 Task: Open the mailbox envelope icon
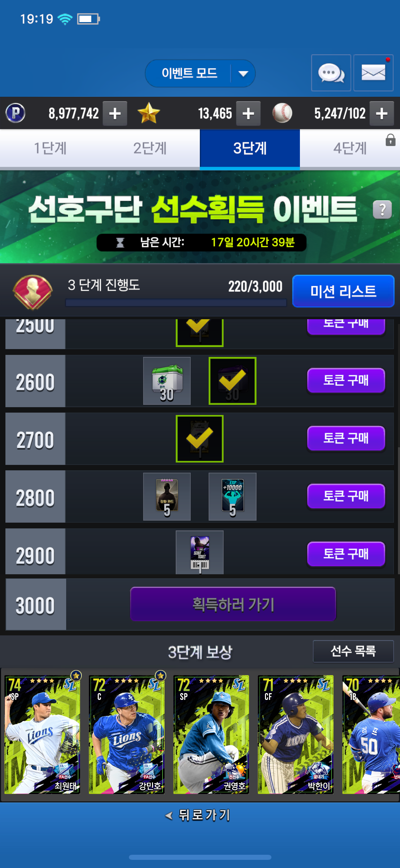(373, 73)
